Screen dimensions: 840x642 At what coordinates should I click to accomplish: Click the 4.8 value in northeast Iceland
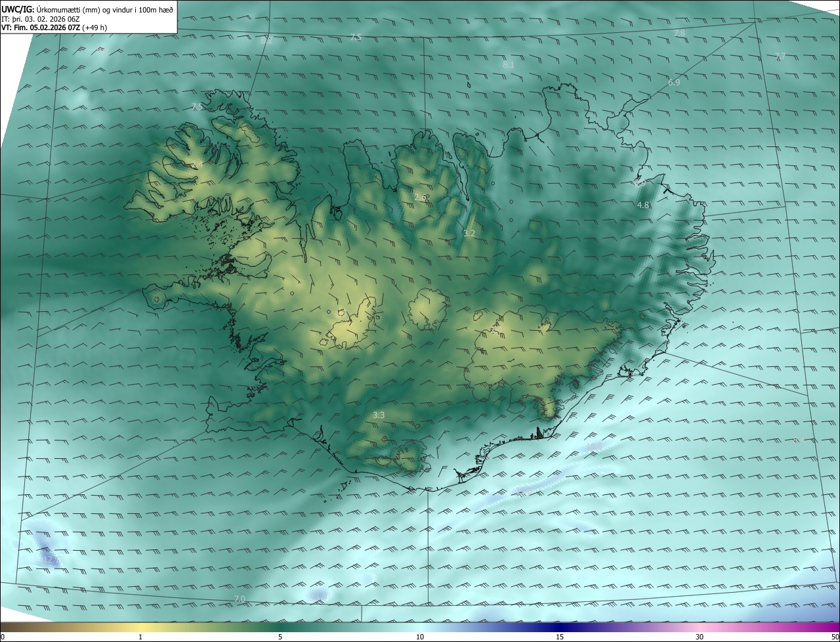[x=643, y=205]
